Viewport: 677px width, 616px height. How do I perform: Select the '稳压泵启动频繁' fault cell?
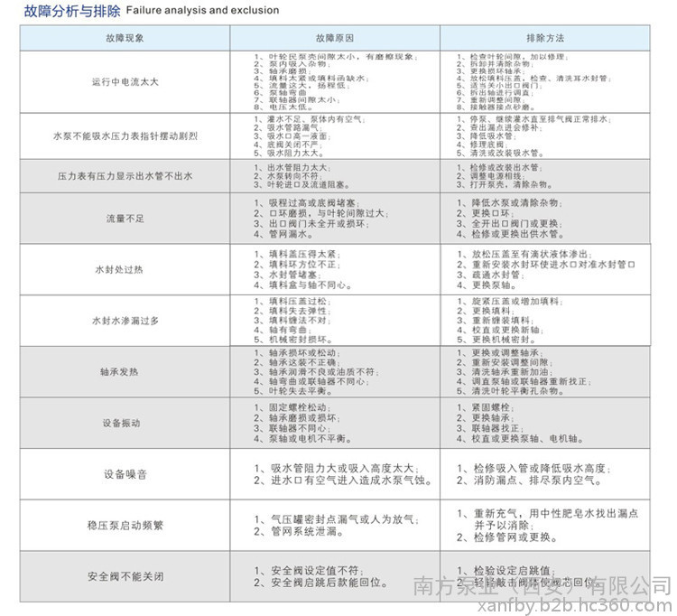point(125,526)
